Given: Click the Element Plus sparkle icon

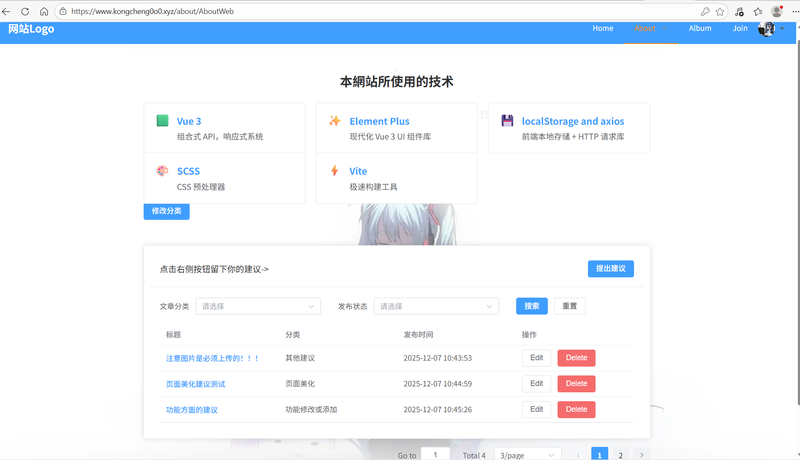Looking at the screenshot, I should point(335,121).
